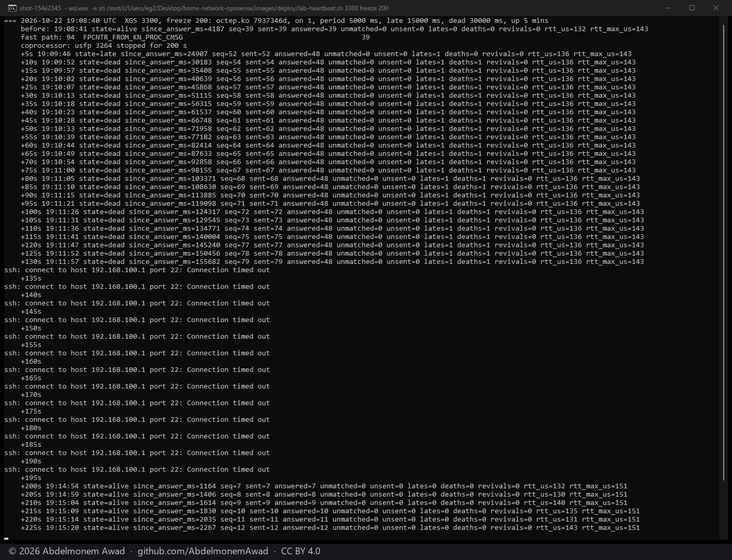This screenshot has height=560, width=732.
Task: Click the '+195s' timestamp label
Action: pos(31,478)
